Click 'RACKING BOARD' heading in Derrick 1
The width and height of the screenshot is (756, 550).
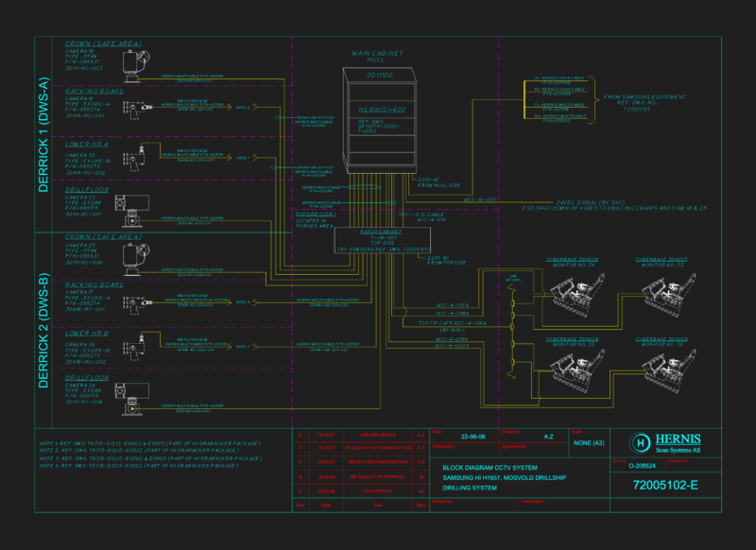coord(94,91)
